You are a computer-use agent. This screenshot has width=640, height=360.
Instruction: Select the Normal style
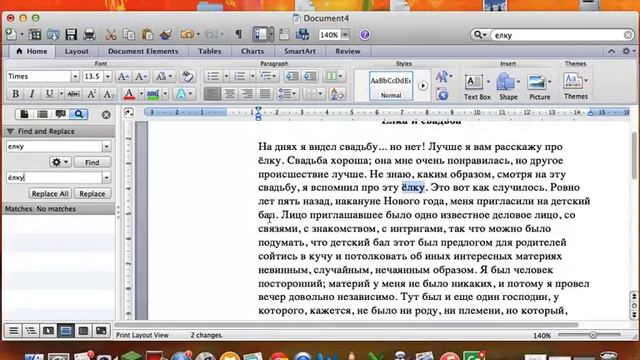point(391,86)
